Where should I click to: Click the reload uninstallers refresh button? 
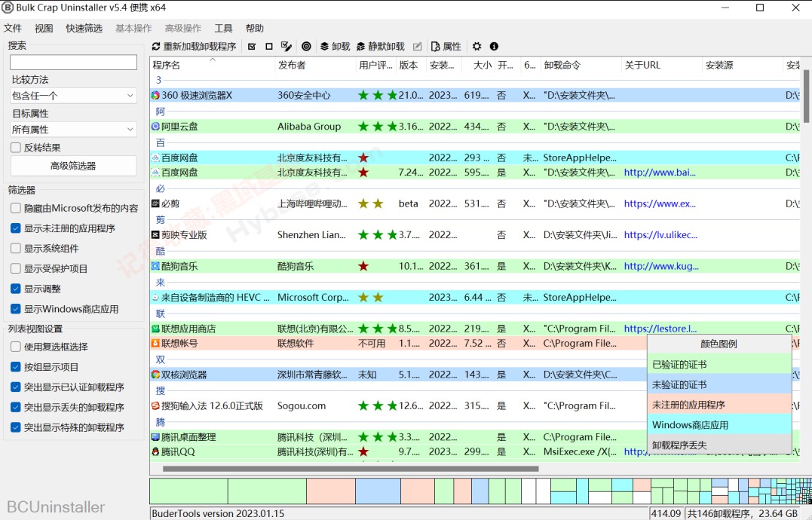[x=194, y=47]
